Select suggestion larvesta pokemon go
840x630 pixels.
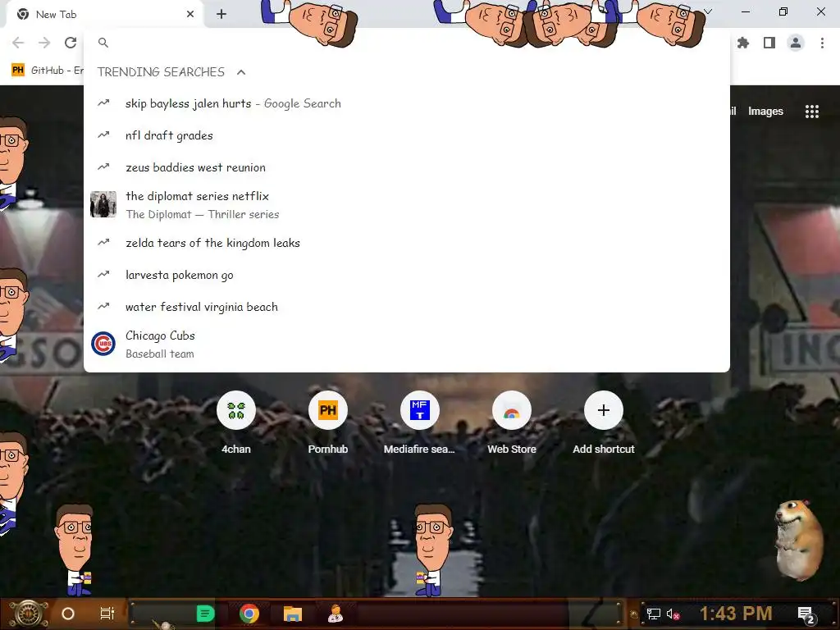[407, 276]
